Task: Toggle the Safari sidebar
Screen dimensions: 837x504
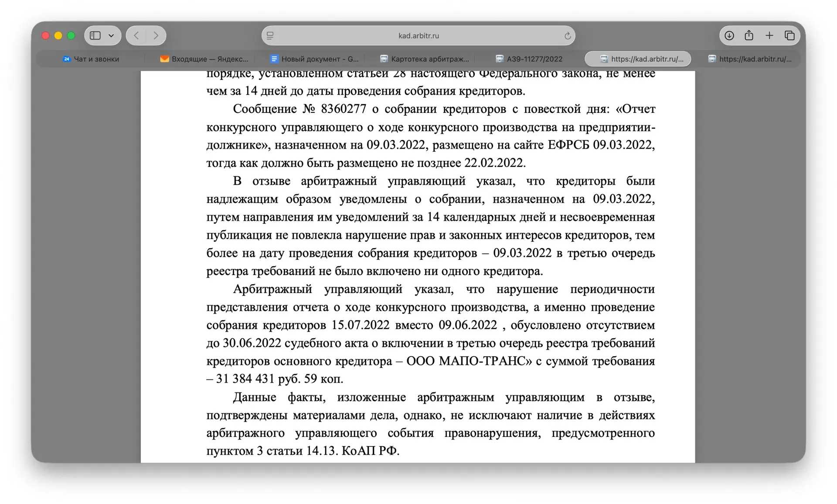Action: pos(95,35)
